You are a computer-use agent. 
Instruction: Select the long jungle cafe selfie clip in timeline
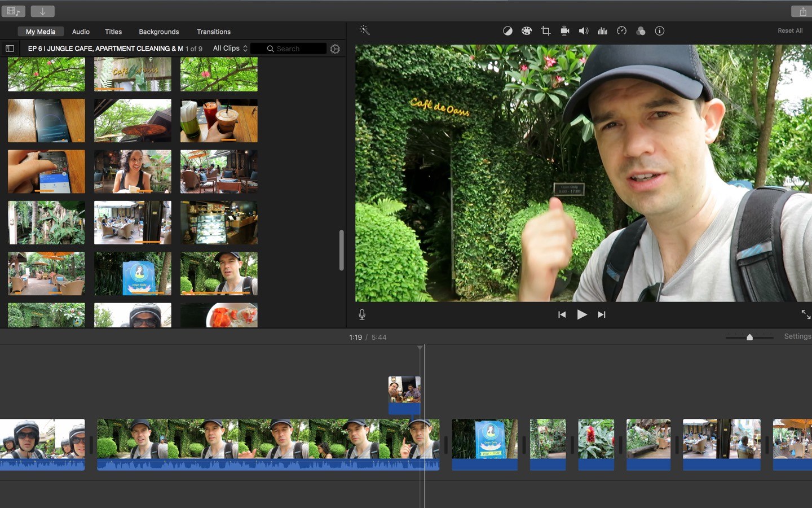[x=268, y=444]
